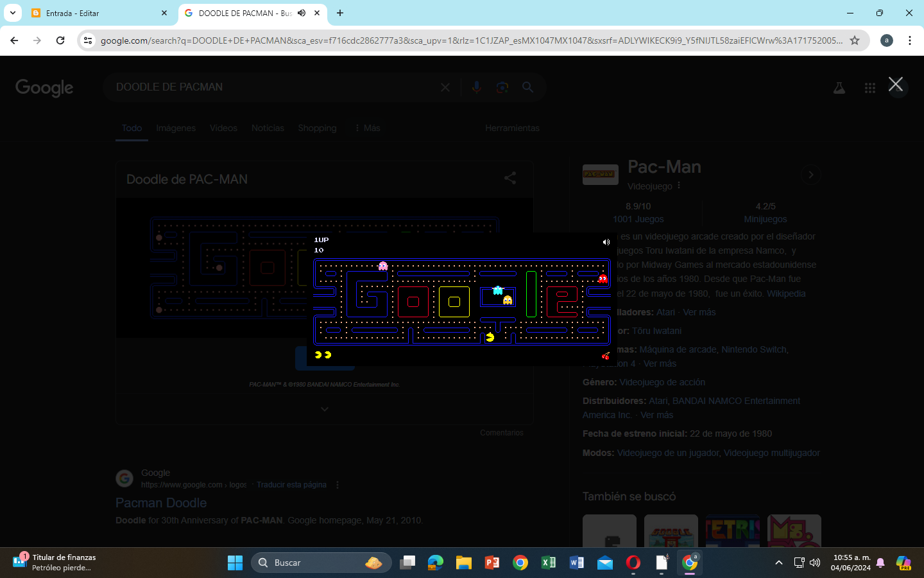924x578 pixels.
Task: Close the Pac-Man doodle overlay
Action: [896, 84]
